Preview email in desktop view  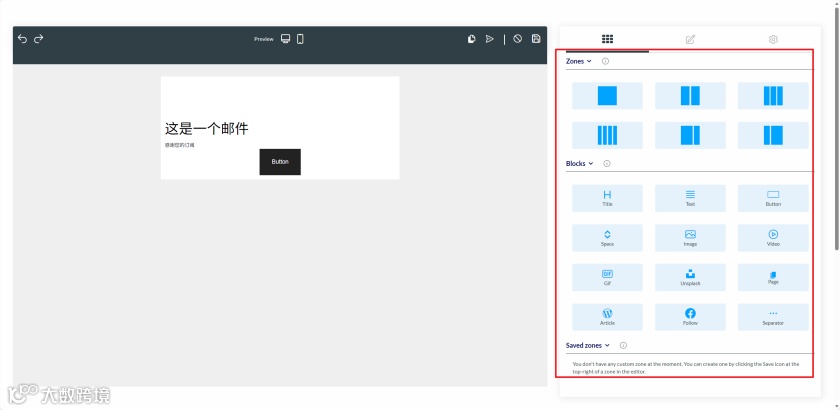[286, 39]
